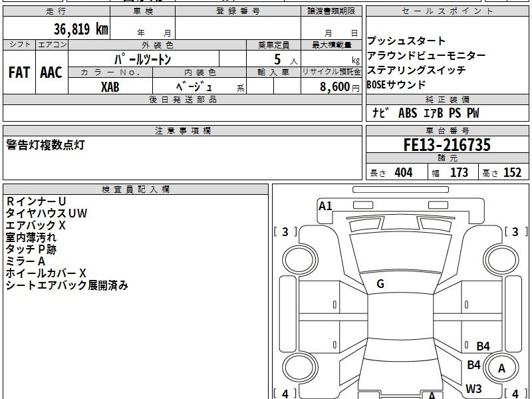532x399 pixels.
Task: Select the タッチP跡 note
Action: click(x=31, y=249)
